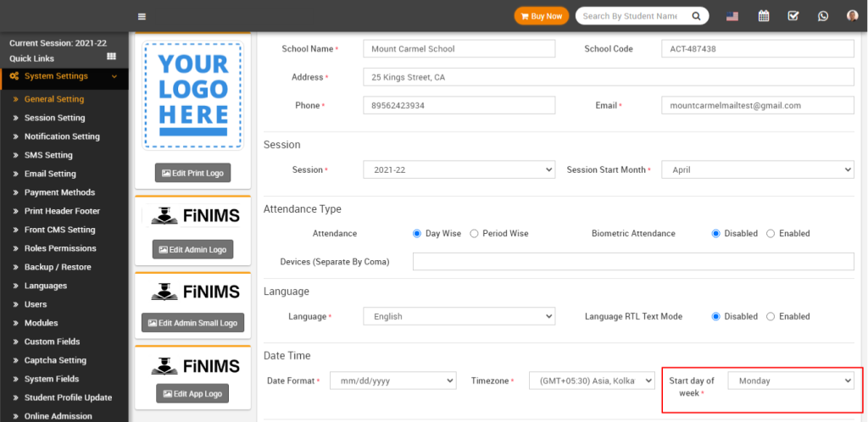Click the System Settings gears icon

click(14, 76)
